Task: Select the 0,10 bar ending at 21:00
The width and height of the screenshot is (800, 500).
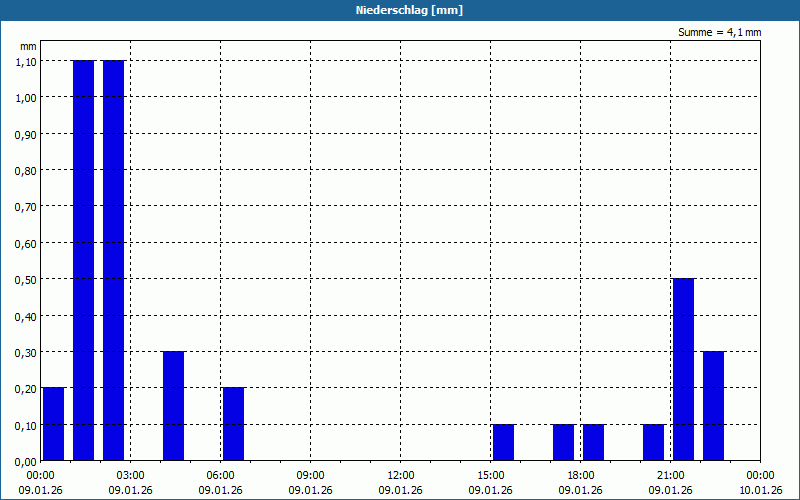Action: click(x=654, y=442)
